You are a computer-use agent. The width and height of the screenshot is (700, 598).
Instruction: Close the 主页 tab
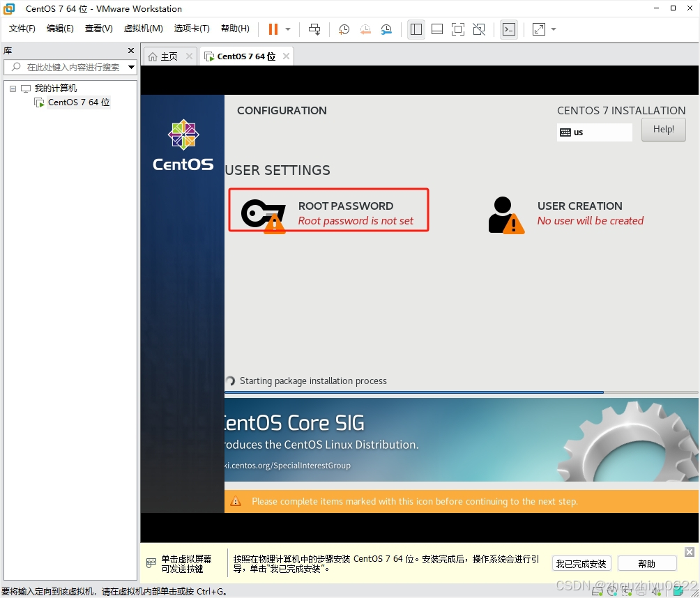(x=189, y=56)
